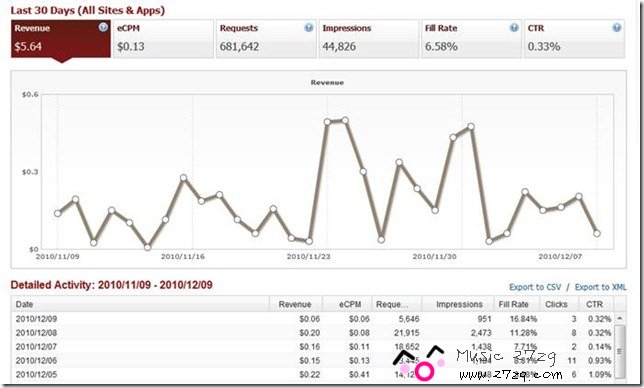Open help icon beside Requests metric

click(308, 28)
